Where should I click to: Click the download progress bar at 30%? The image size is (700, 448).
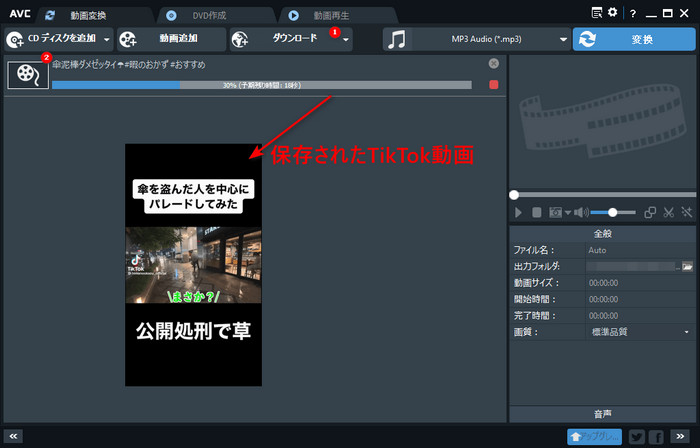[262, 85]
